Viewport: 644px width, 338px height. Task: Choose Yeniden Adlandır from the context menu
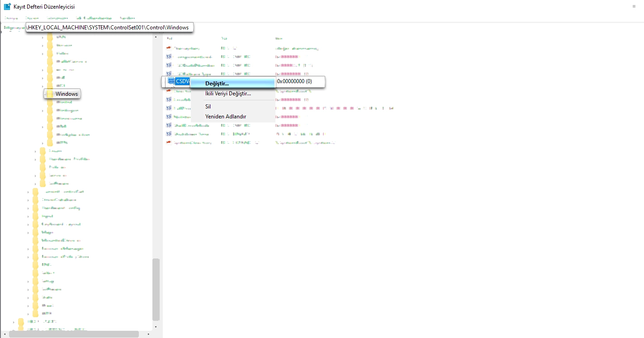[225, 117]
